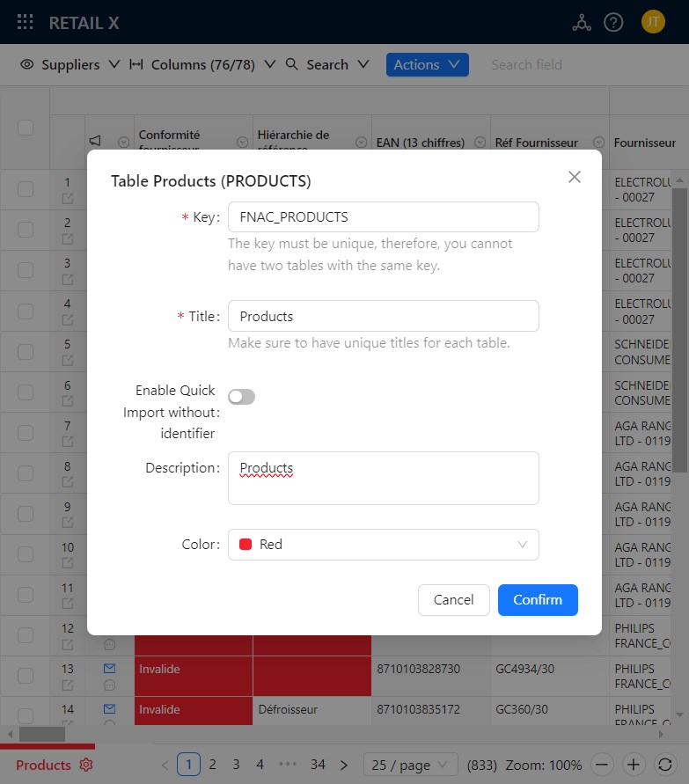This screenshot has width=689, height=784.
Task: Enable Quick Import without identifier toggle
Action: coord(241,396)
